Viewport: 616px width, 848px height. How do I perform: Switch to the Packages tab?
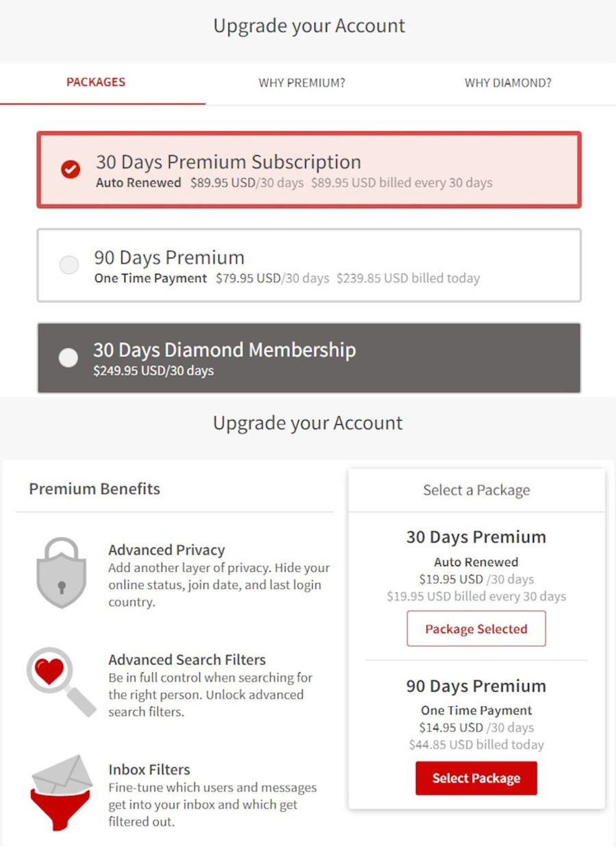coord(96,82)
